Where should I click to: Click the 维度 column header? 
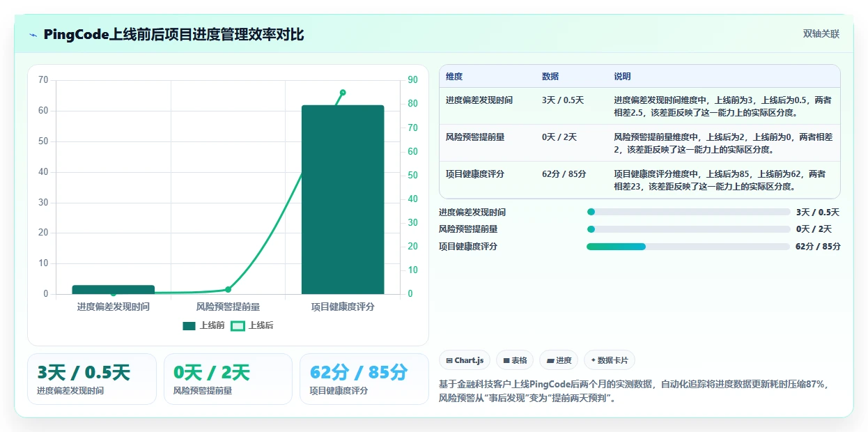[x=454, y=77]
